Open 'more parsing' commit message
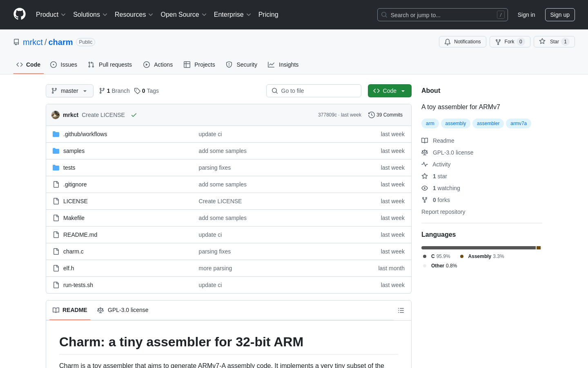This screenshot has width=588, height=368. click(215, 268)
